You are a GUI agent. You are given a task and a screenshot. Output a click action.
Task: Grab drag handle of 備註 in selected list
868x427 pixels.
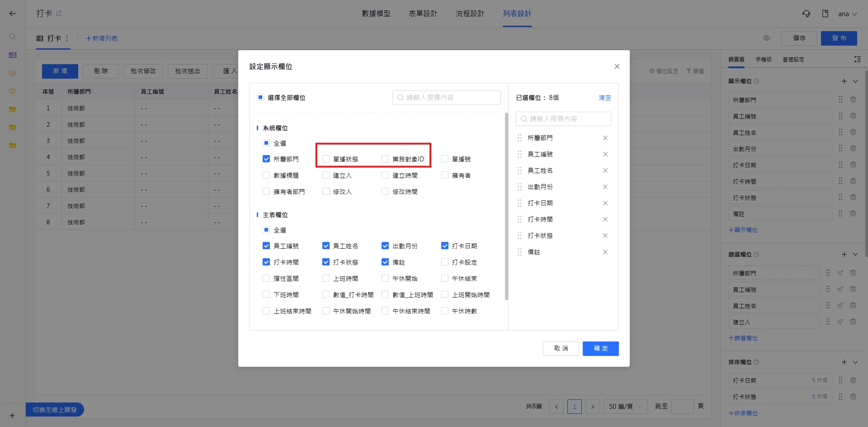519,252
